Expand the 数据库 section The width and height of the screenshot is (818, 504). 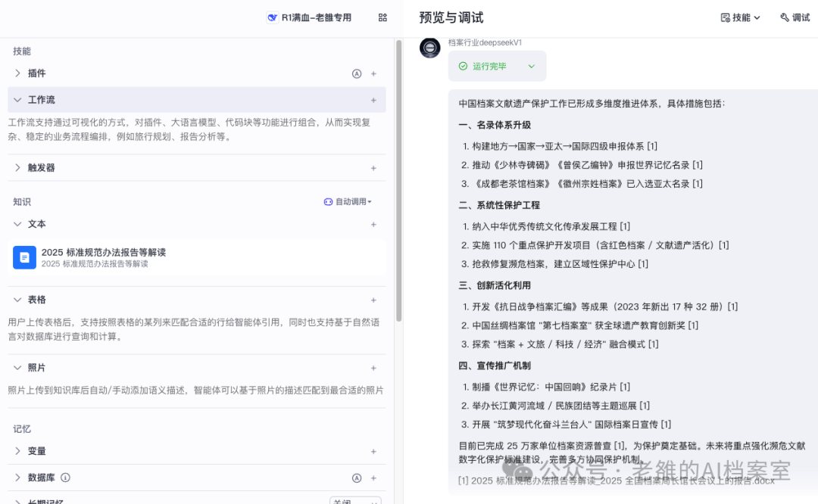click(17, 478)
